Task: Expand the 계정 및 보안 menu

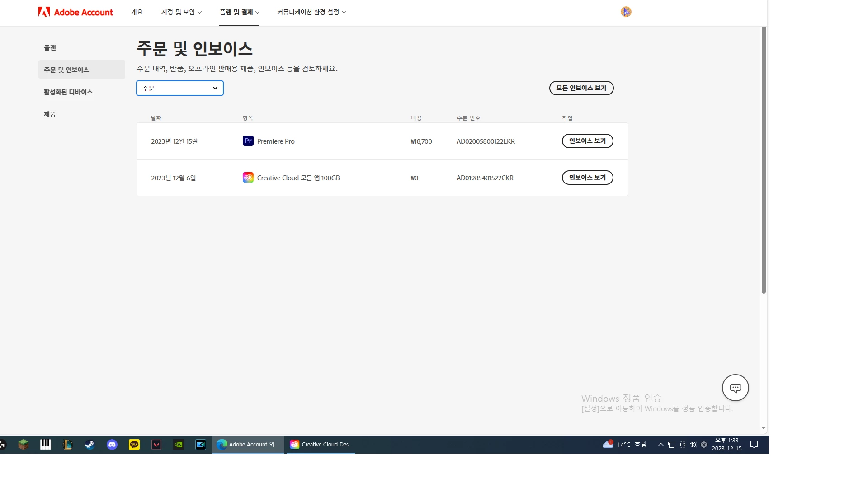Action: (x=181, y=12)
